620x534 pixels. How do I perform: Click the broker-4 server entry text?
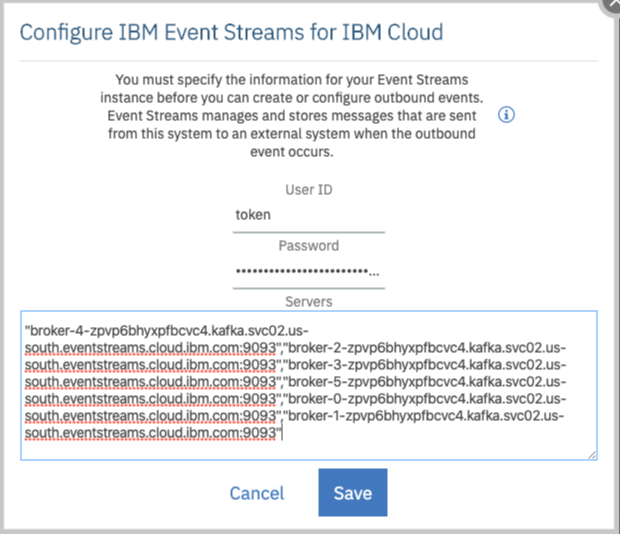[x=166, y=331]
